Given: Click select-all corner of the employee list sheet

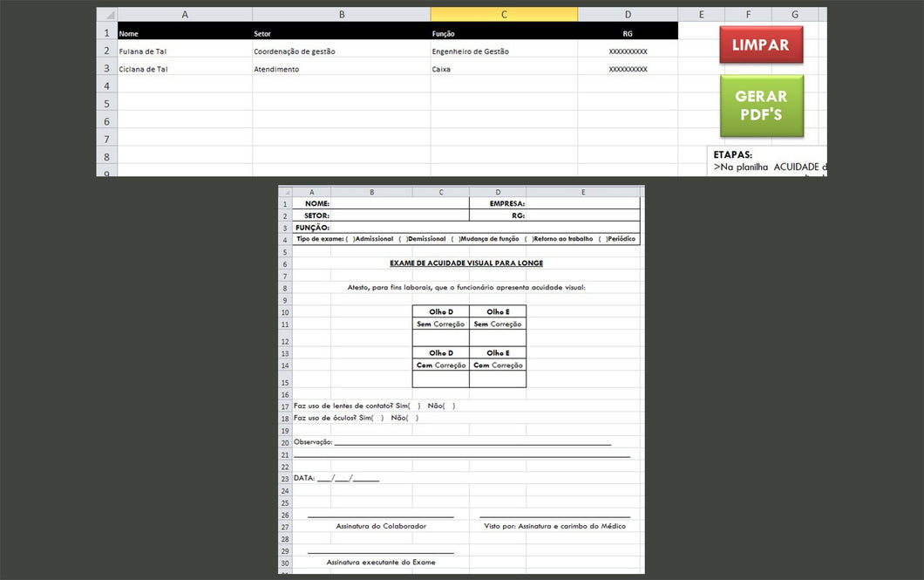Looking at the screenshot, I should (106, 15).
